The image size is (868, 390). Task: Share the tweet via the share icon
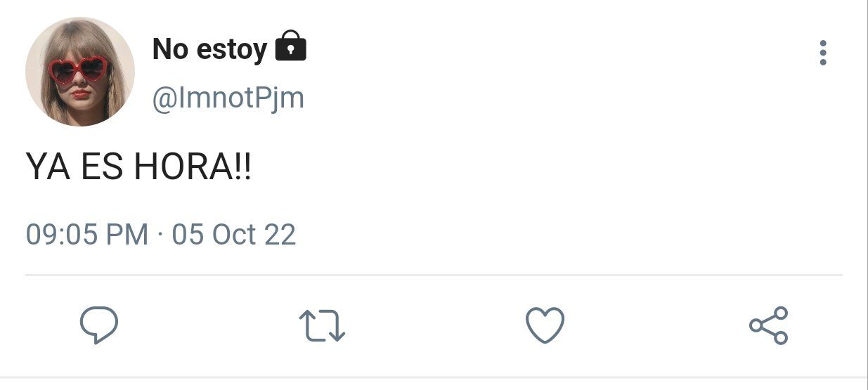(x=769, y=325)
